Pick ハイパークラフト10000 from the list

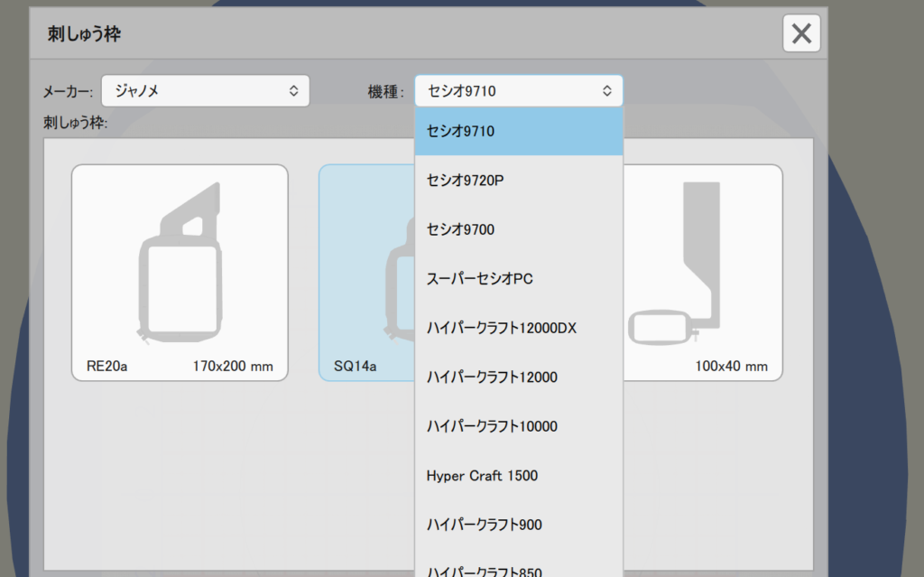pos(519,426)
